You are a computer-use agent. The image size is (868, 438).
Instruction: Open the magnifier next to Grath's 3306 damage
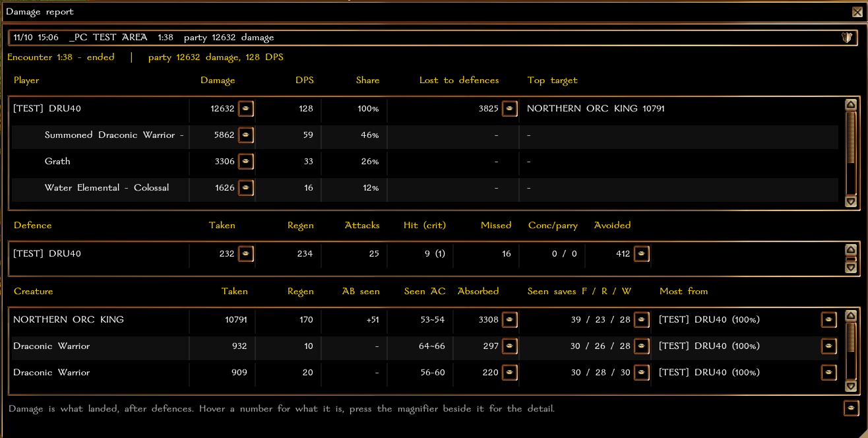tap(246, 161)
